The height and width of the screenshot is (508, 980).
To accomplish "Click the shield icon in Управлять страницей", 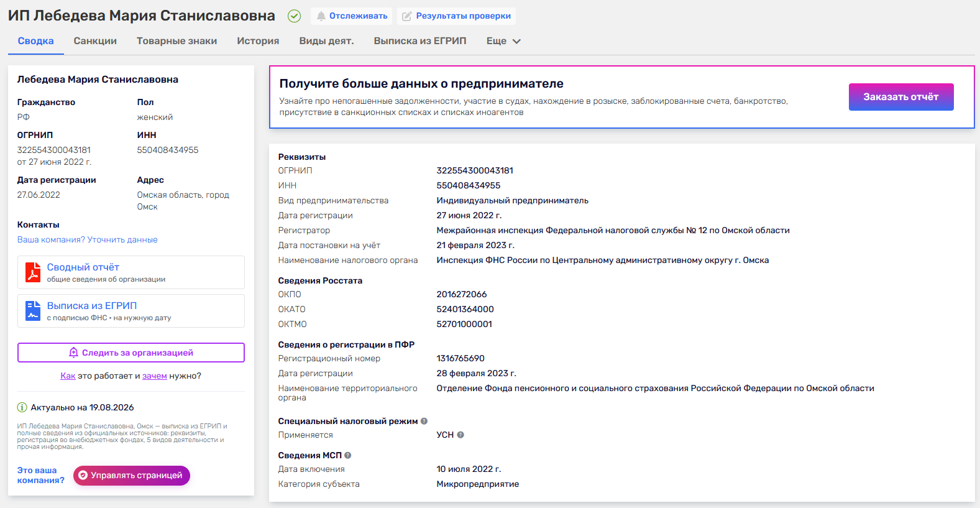I will click(x=83, y=475).
